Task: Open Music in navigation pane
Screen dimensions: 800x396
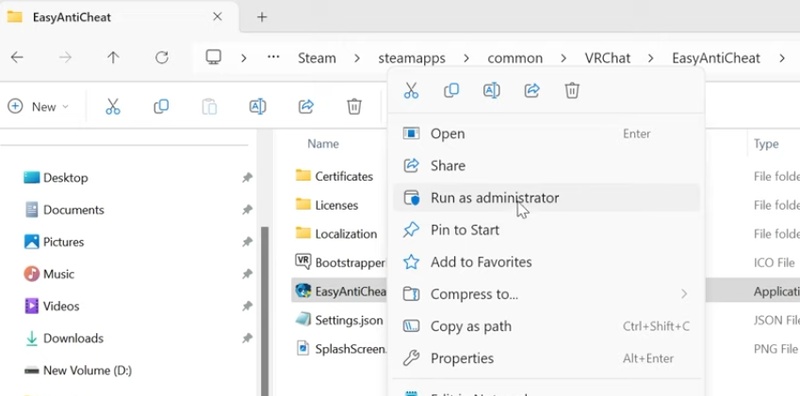Action: pyautogui.click(x=49, y=274)
